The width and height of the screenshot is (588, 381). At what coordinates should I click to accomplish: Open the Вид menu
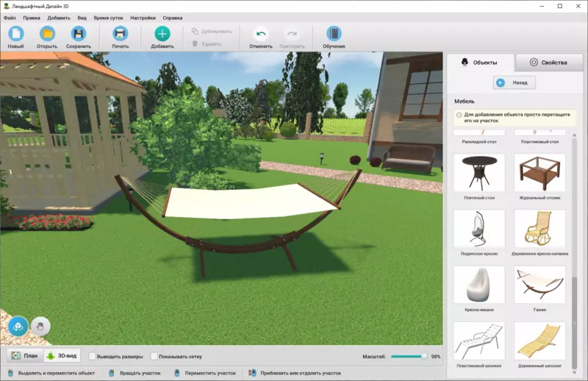pos(82,18)
